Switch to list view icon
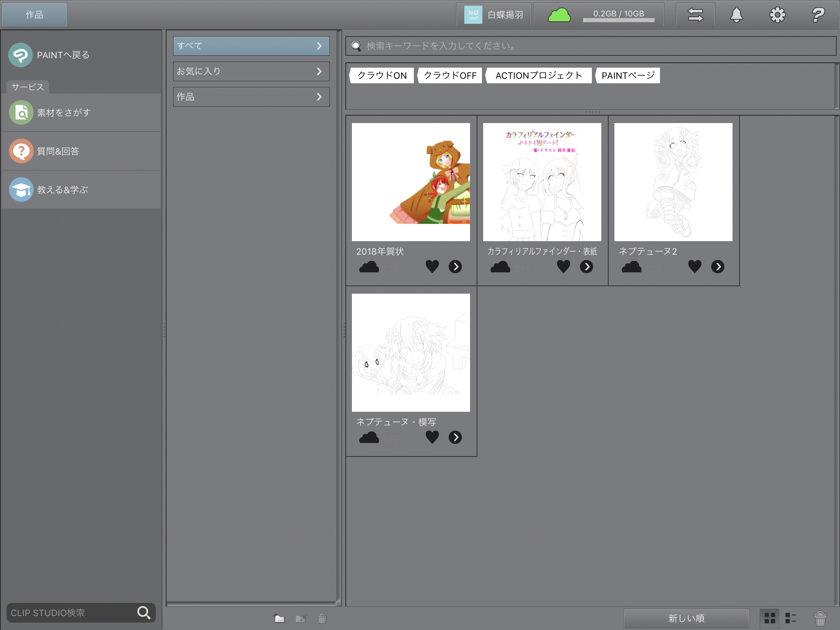840x630 pixels. (790, 618)
